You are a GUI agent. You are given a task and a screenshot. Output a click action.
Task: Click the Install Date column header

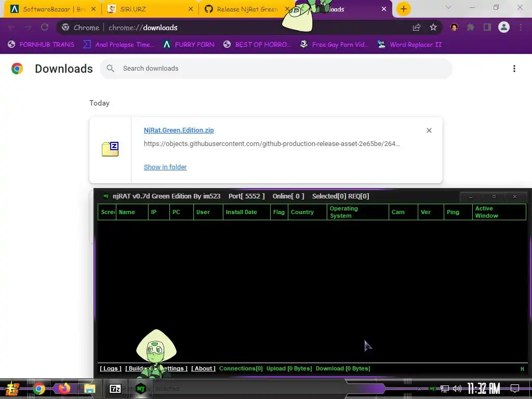pos(247,212)
